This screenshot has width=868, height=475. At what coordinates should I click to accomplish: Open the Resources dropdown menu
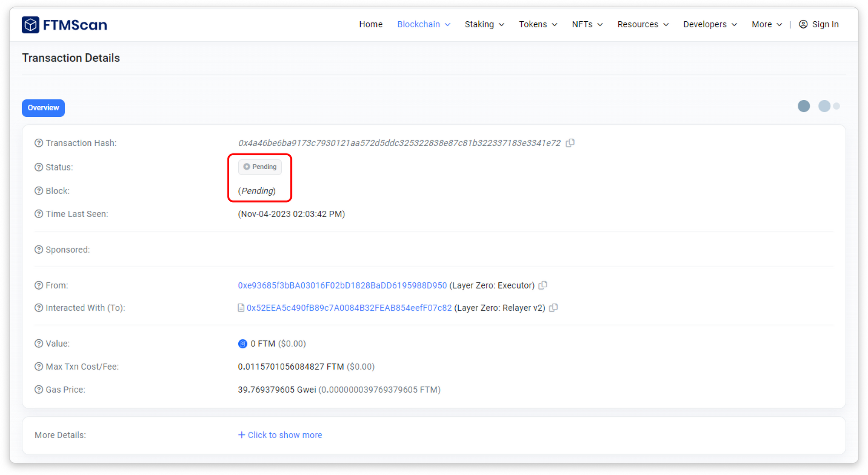tap(643, 24)
